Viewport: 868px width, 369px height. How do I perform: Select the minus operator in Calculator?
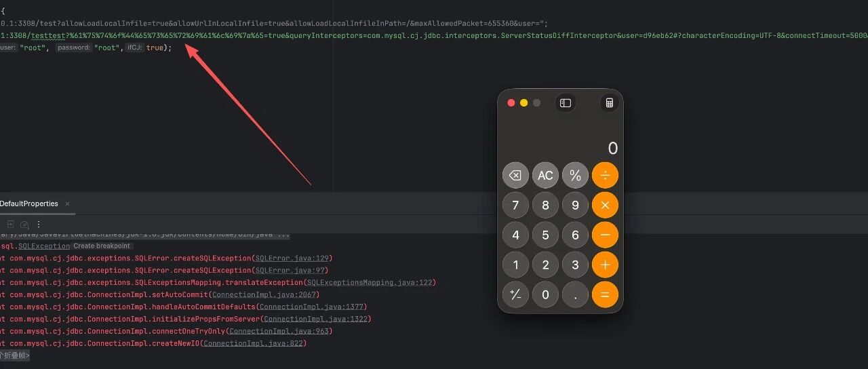click(605, 235)
